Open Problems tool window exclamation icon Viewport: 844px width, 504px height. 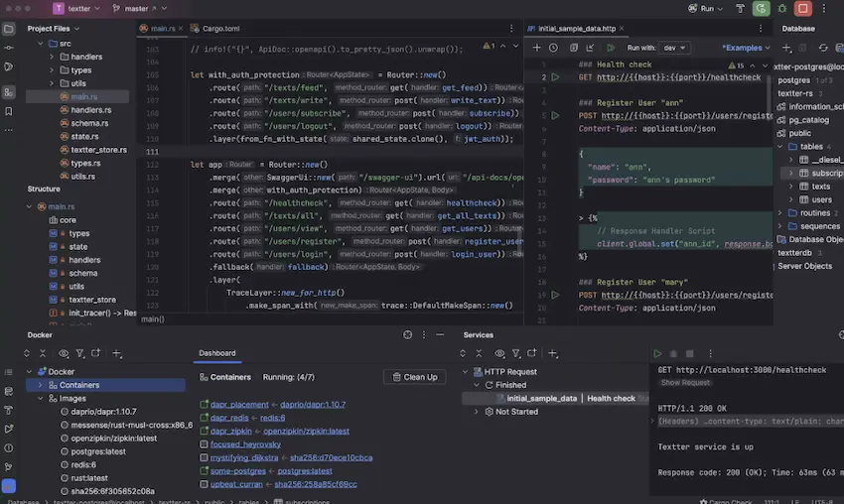click(9, 448)
